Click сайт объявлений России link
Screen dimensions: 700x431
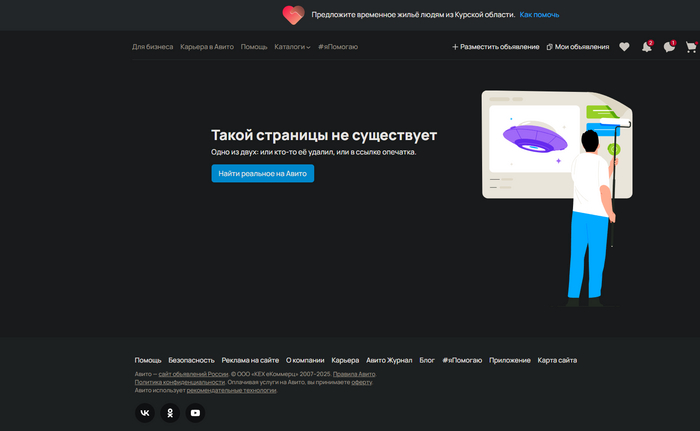click(193, 374)
